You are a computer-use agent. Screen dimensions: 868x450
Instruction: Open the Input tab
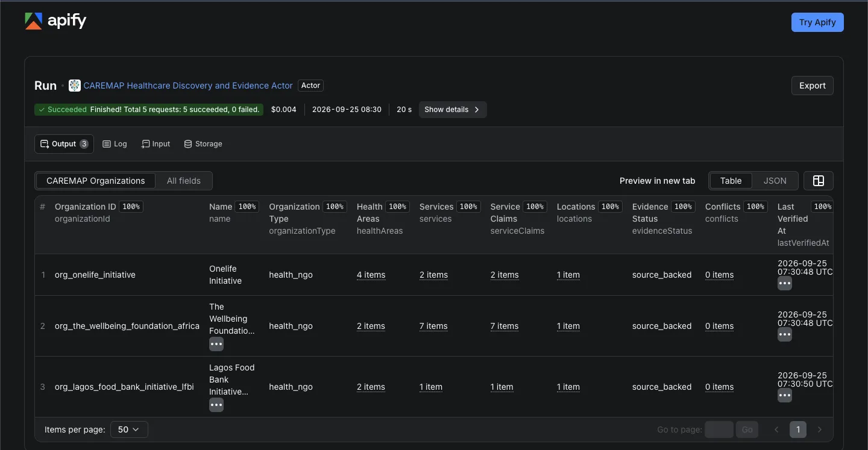click(156, 144)
